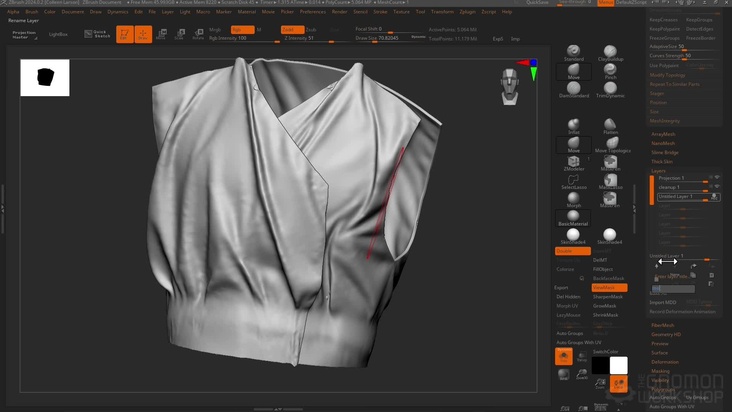Viewport: 732px width, 412px height.
Task: Select the TrimDynamic brush
Action: (x=610, y=90)
